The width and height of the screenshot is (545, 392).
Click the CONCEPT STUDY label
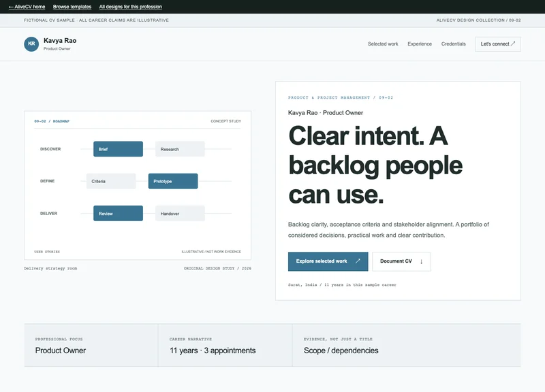click(225, 121)
